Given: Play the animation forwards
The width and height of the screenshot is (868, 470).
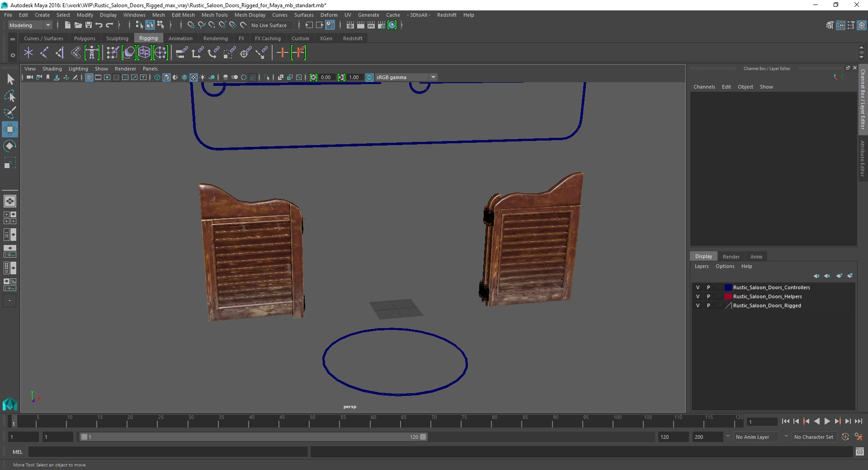Looking at the screenshot, I should (x=827, y=421).
